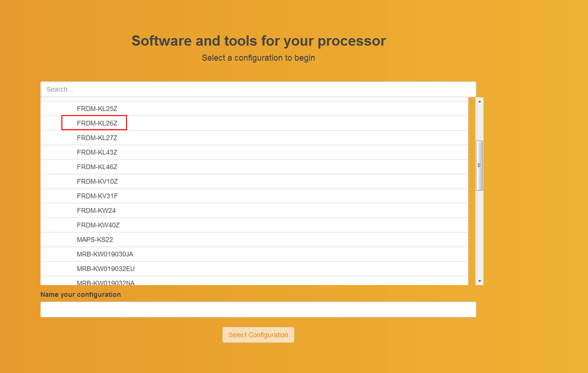Screen dimensions: 588x373
Task: Click the scrollbar up arrow
Action: [x=479, y=101]
